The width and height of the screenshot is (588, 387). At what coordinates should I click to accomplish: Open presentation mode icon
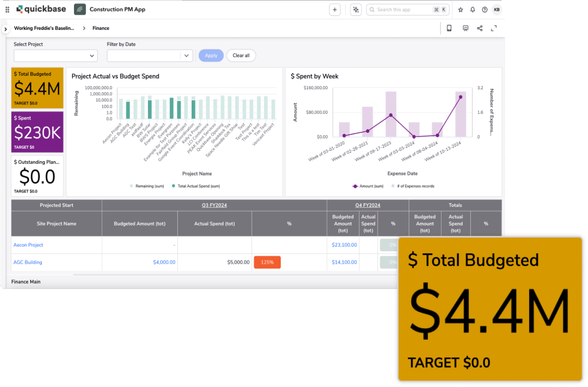(465, 28)
